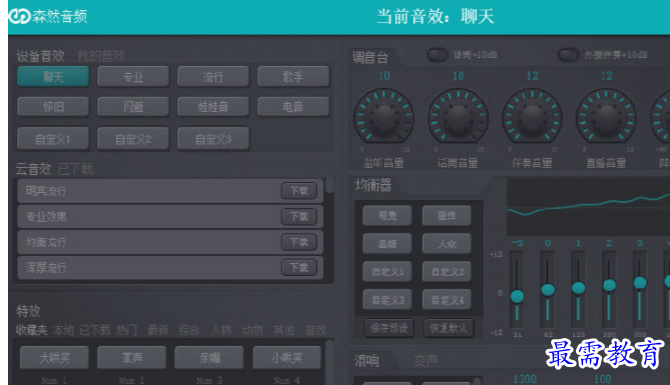Select the 电音 sound effect preset

point(293,106)
